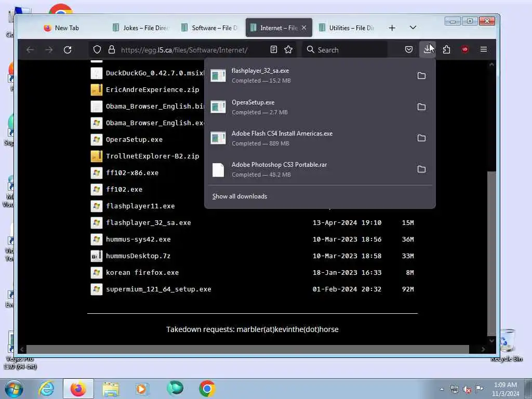
Task: Click the forward navigation arrow
Action: pos(49,50)
